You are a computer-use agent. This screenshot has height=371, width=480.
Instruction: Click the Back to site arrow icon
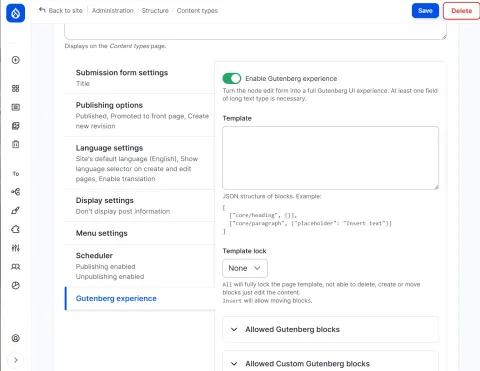[x=42, y=10]
